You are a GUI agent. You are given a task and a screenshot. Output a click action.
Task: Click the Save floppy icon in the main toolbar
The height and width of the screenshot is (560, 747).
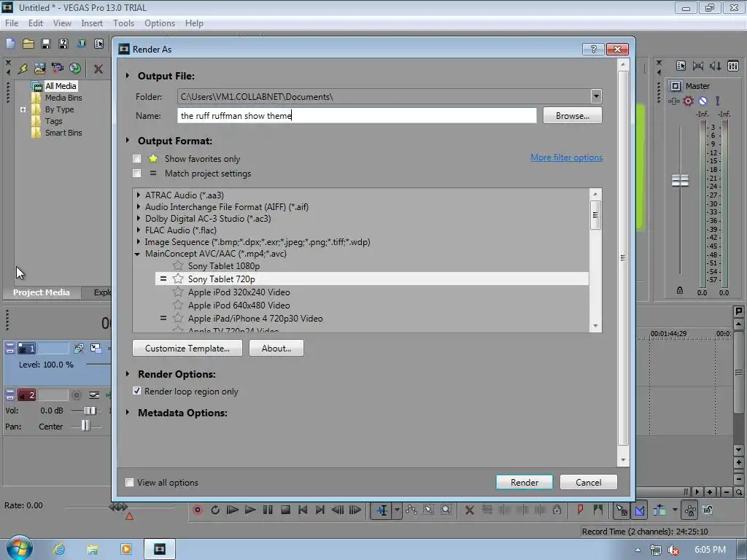tap(46, 44)
